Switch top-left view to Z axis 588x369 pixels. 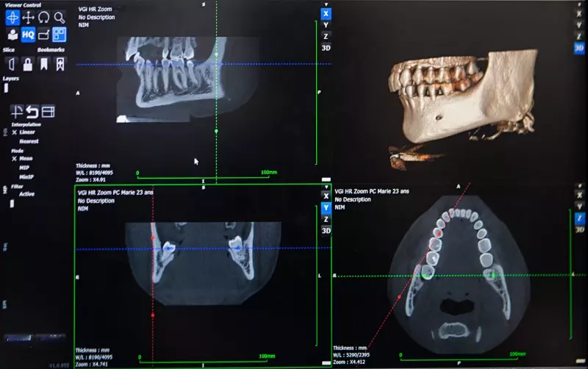pyautogui.click(x=326, y=36)
